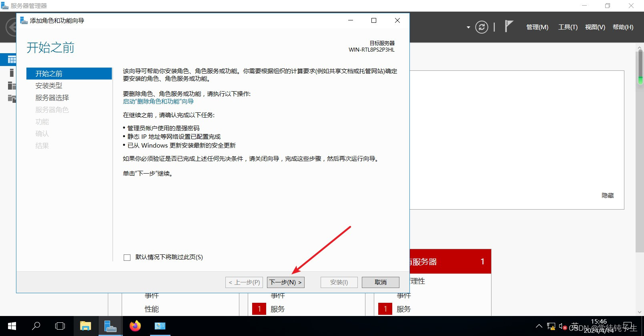Open the Windows Start menu
The image size is (644, 336).
pyautogui.click(x=12, y=326)
